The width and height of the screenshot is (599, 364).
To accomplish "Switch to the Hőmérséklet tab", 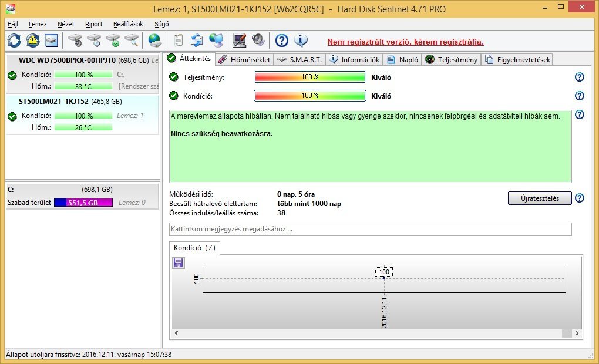I will 244,59.
